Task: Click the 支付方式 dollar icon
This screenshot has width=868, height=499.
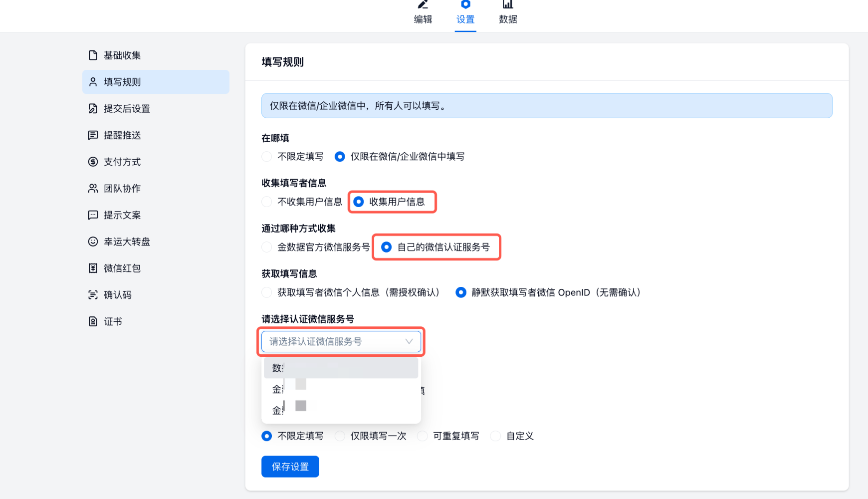Action: tap(93, 162)
